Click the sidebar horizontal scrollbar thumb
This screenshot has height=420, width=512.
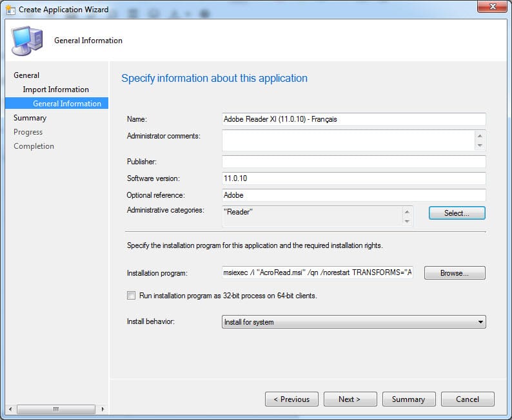(56, 409)
